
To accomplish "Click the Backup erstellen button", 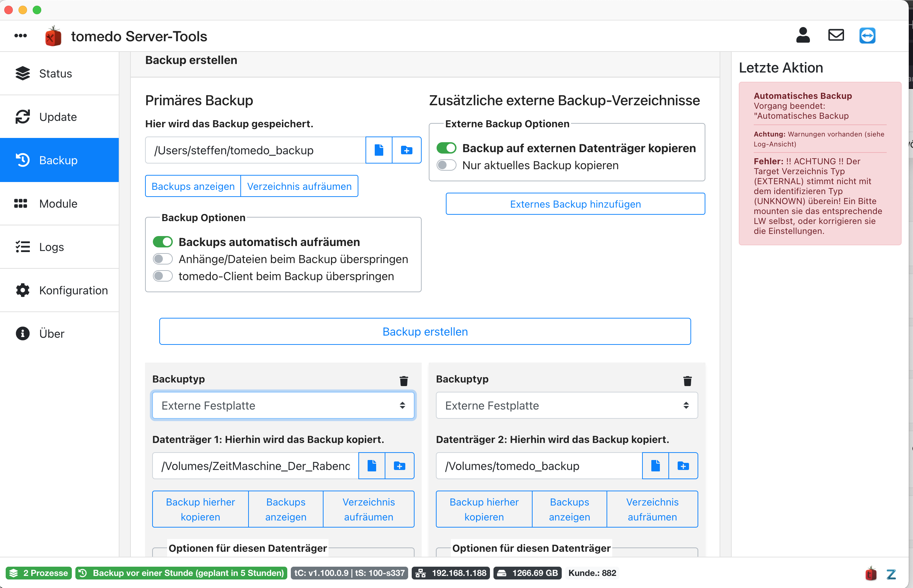I will click(x=425, y=331).
